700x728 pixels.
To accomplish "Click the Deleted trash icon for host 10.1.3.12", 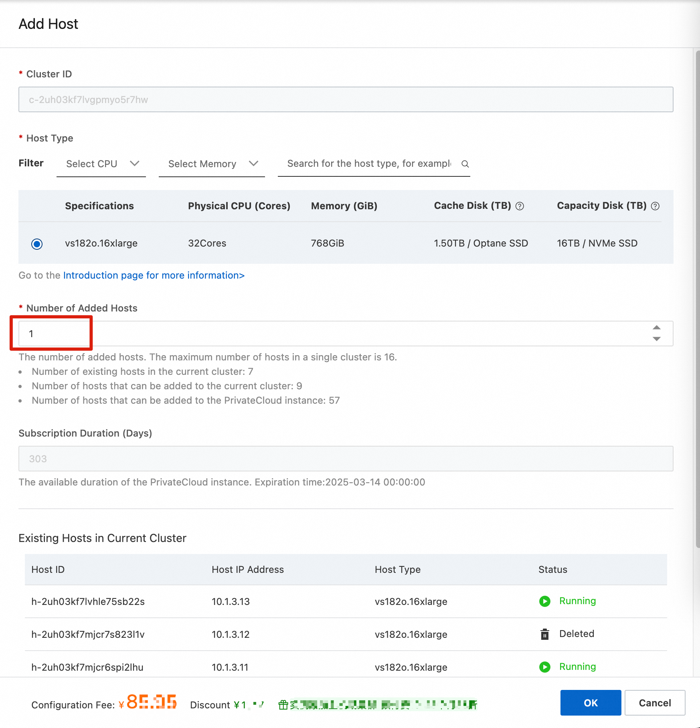I will 545,634.
